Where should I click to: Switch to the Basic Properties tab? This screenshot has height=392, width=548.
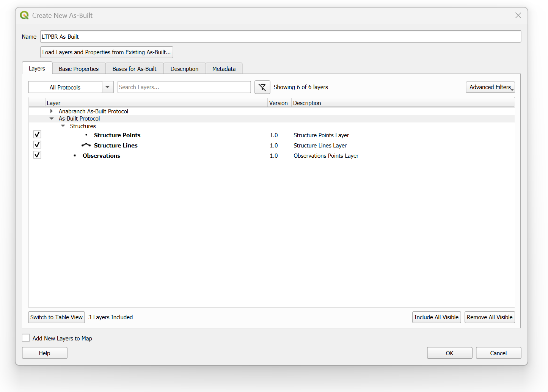coord(79,69)
